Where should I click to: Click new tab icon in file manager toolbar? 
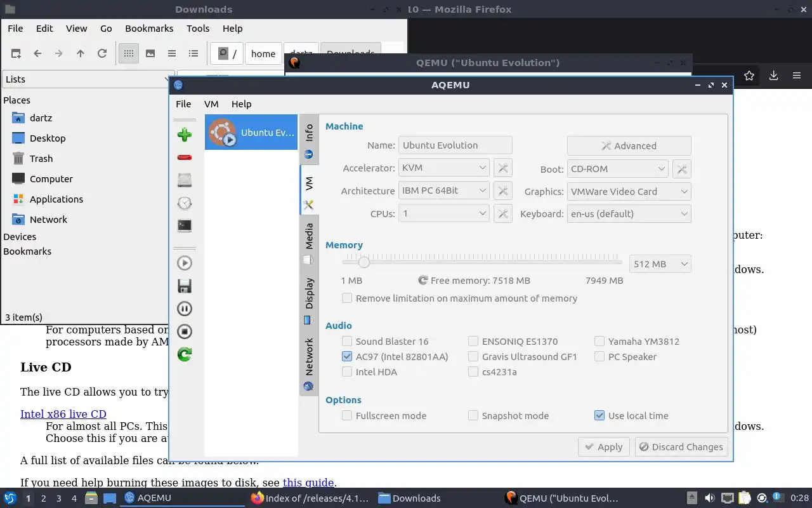16,53
